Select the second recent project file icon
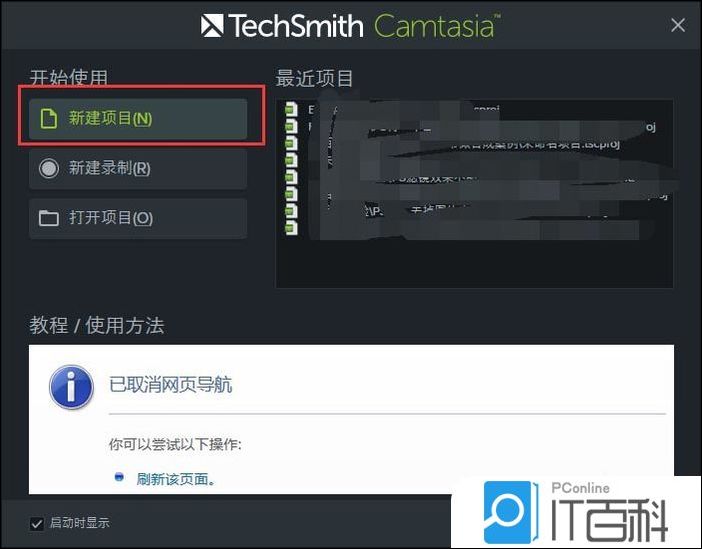Image resolution: width=702 pixels, height=549 pixels. 291,126
